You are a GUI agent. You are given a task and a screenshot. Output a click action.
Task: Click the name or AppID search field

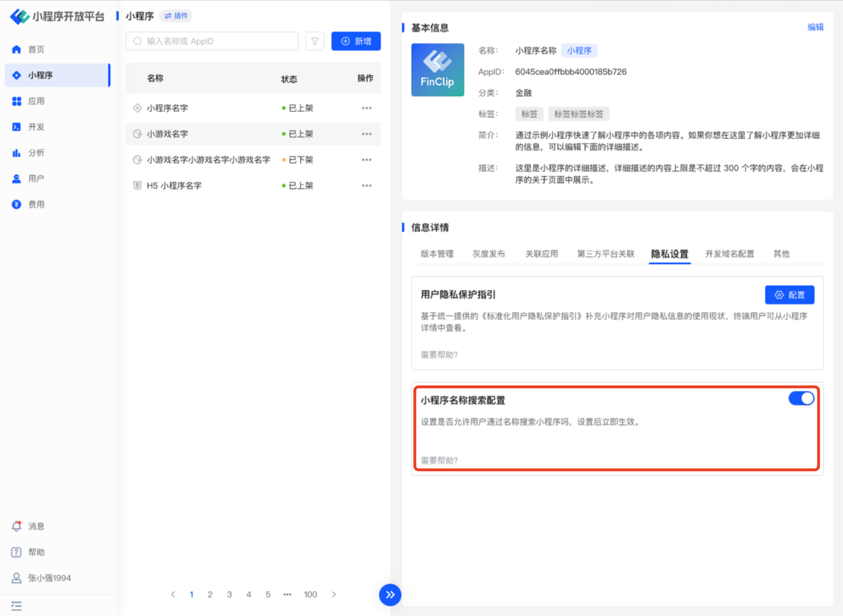click(x=212, y=42)
